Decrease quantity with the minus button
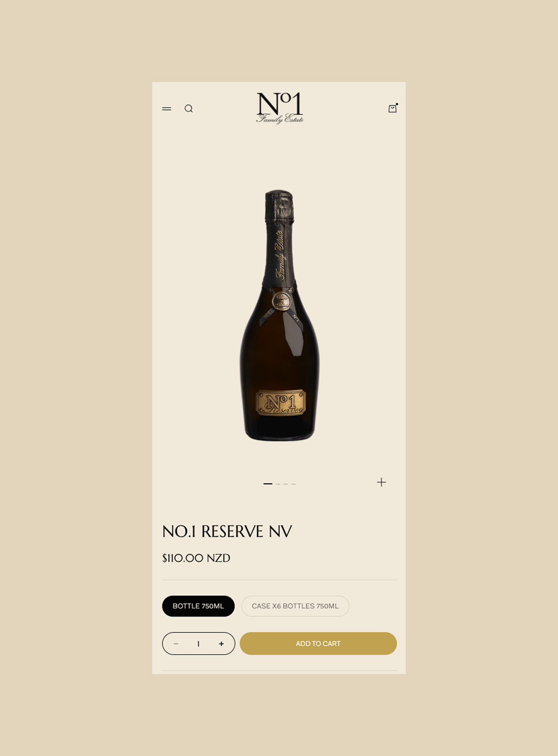The height and width of the screenshot is (756, 558). [x=176, y=644]
